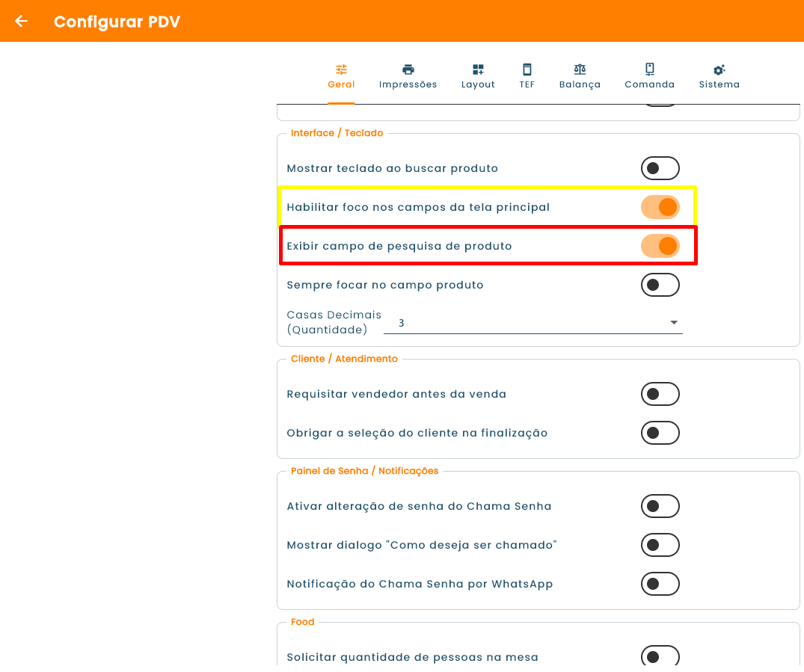Click the Balança scale icon
This screenshot has width=804, height=672.
click(x=580, y=70)
